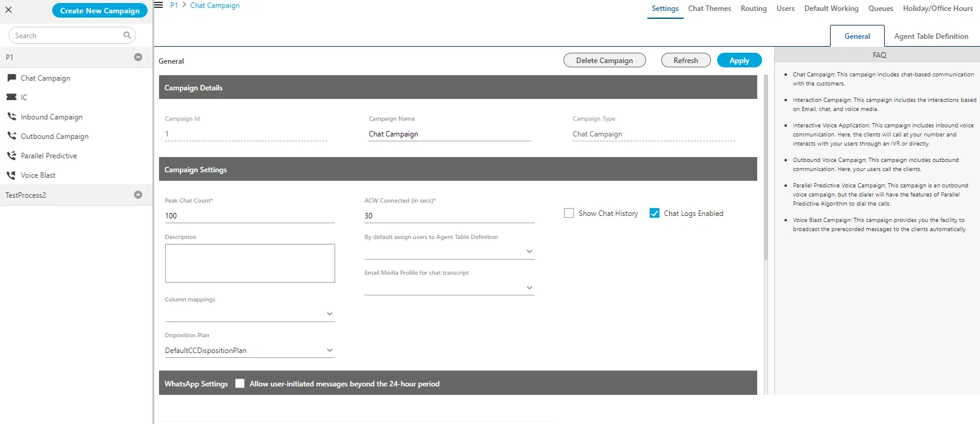980x424 pixels.
Task: Open the Holiday/Office Hours tab
Action: pyautogui.click(x=937, y=8)
